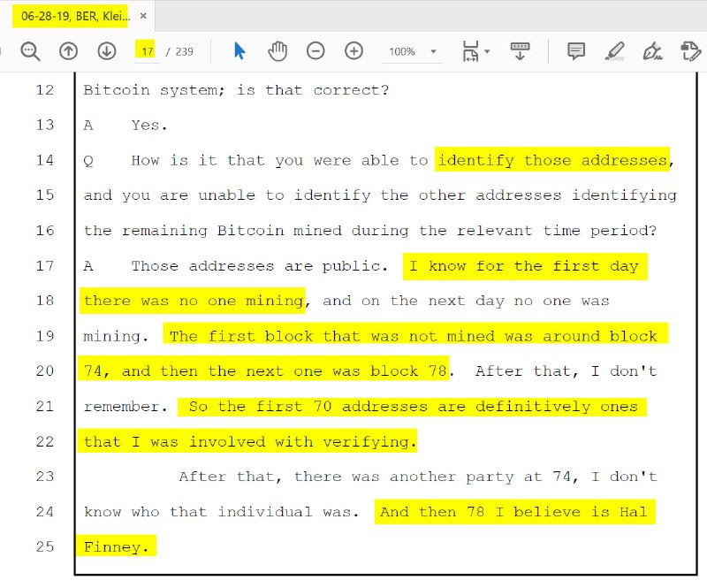Click highlighted 'there was no one mining'

[193, 301]
